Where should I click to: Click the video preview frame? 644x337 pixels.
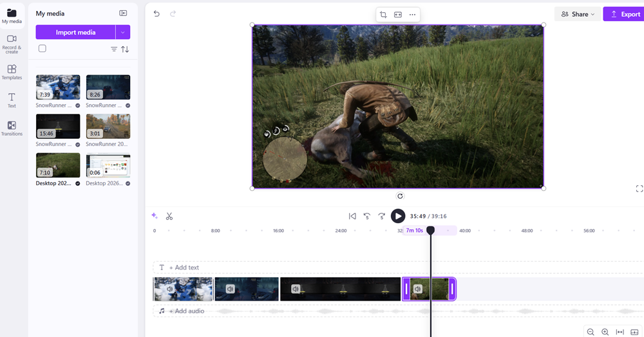[397, 107]
